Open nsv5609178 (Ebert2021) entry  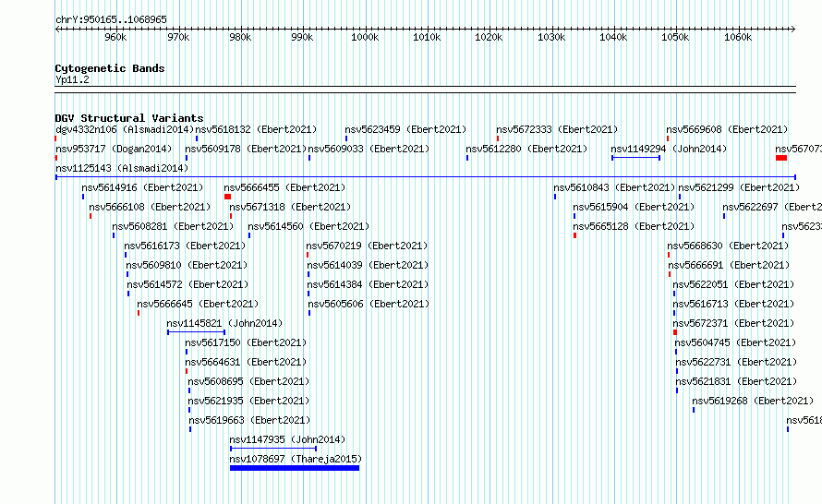pos(246,149)
